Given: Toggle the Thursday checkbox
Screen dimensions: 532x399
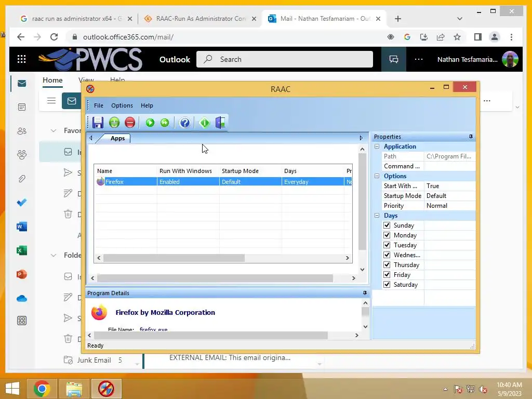Looking at the screenshot, I should tap(387, 264).
